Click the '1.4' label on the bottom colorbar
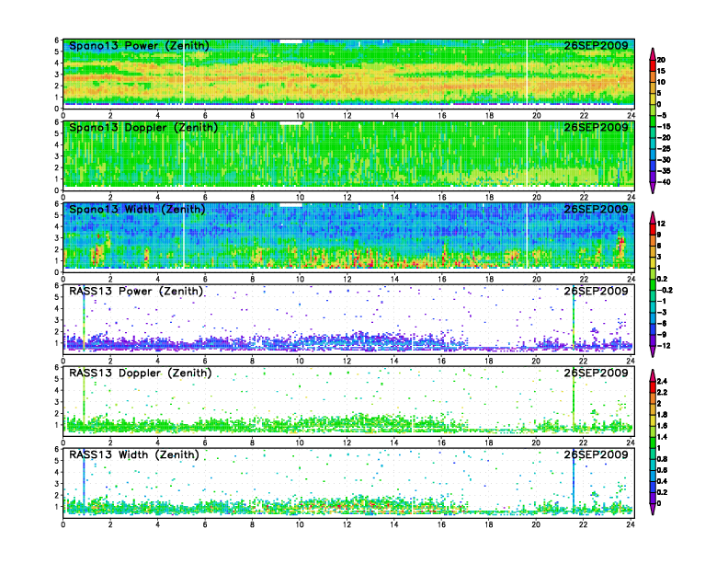The height and width of the screenshot is (563, 728). point(662,437)
